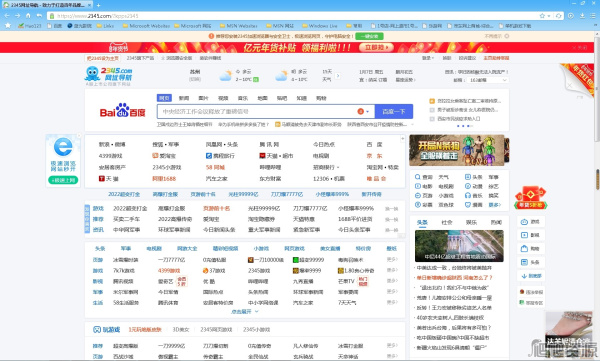This screenshot has height=361, width=600.
Task: Expand weather forecast with the right arrow
Action: pos(338,76)
